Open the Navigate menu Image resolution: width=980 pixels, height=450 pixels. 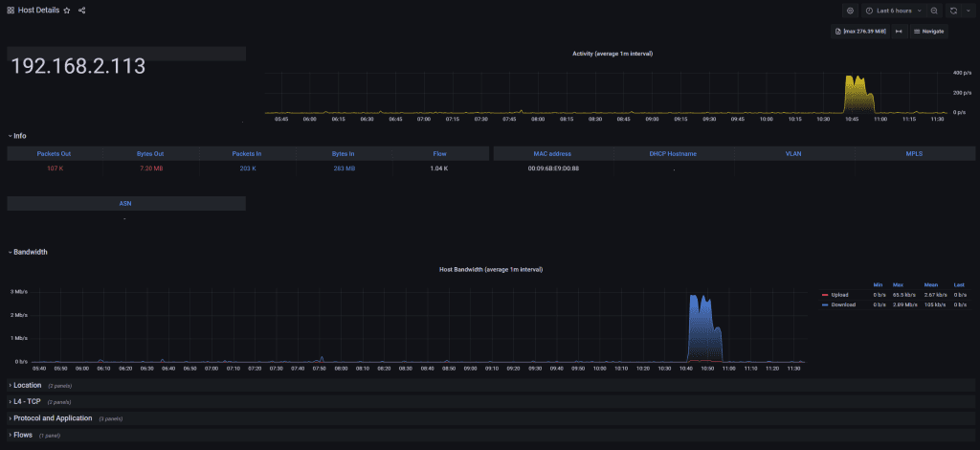(928, 32)
